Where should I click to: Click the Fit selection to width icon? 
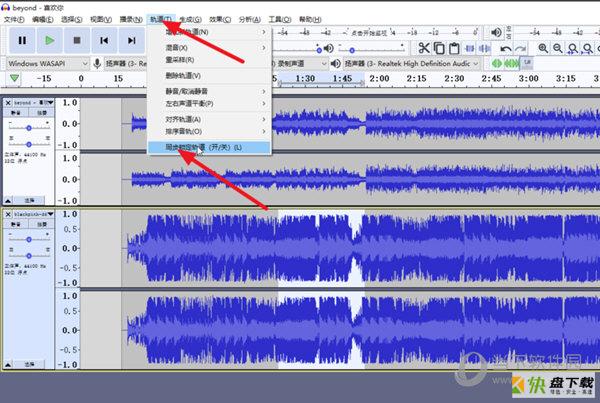click(x=573, y=48)
